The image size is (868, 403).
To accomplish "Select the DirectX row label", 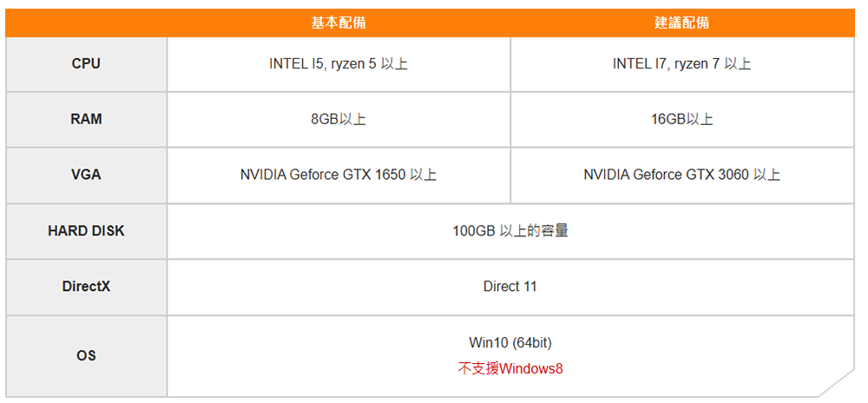I will [86, 286].
